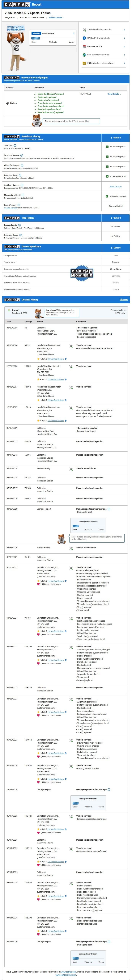Click the info icon next to Airbag Deployment
Screen dimensions: 132x980
tap(22, 165)
